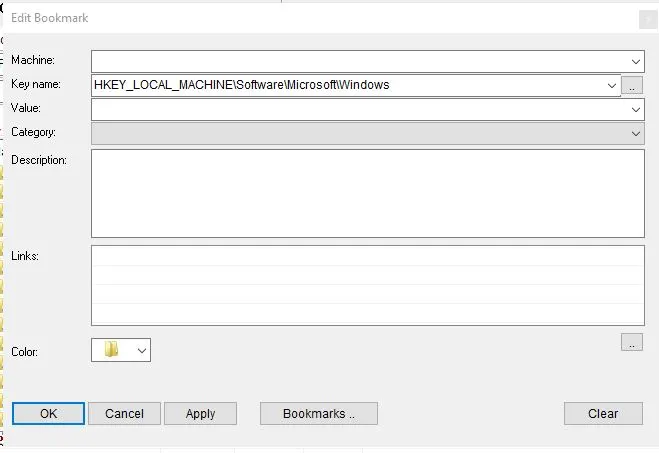Click the Apply button

point(200,413)
